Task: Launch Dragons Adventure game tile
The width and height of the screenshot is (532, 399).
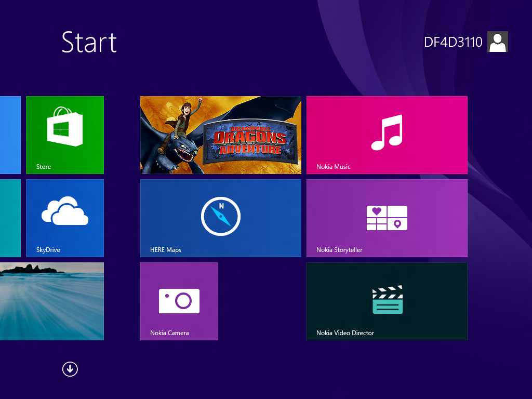Action: click(220, 135)
